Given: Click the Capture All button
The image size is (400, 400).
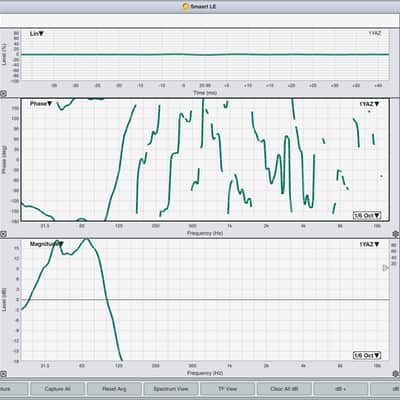Looking at the screenshot, I should [57, 389].
